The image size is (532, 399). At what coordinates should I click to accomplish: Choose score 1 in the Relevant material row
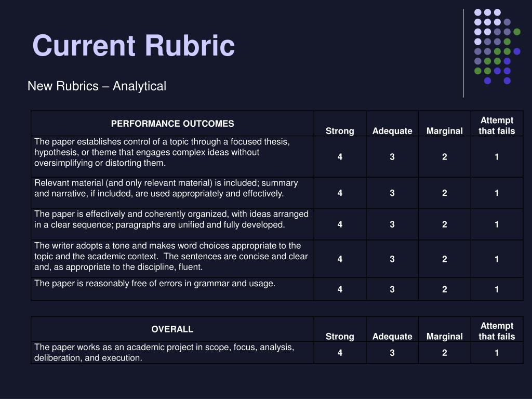click(497, 193)
